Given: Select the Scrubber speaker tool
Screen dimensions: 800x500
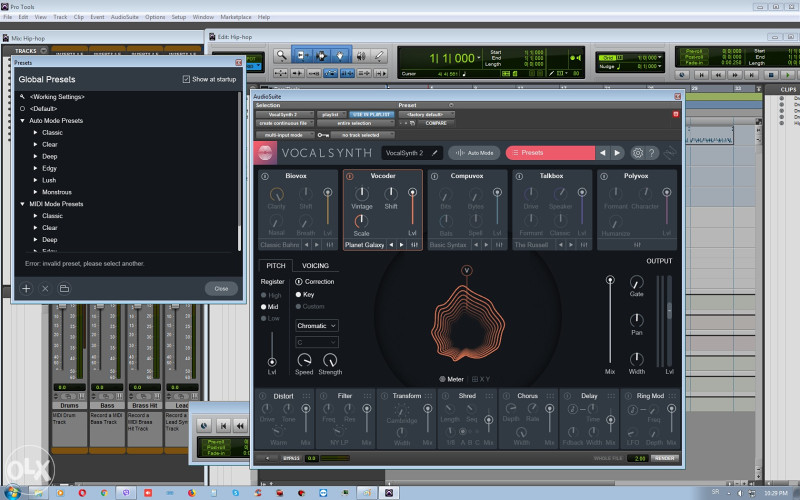Looking at the screenshot, I should click(x=361, y=55).
